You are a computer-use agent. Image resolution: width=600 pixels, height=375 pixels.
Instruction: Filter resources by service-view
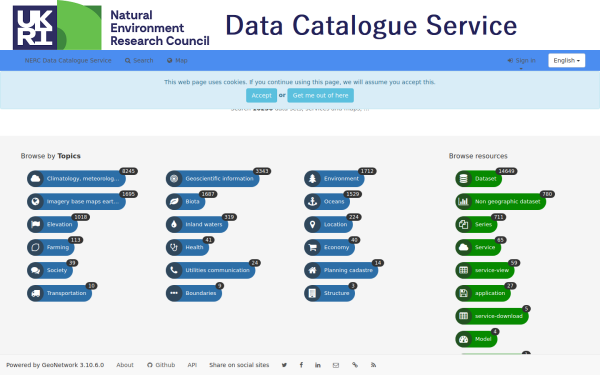485,271
